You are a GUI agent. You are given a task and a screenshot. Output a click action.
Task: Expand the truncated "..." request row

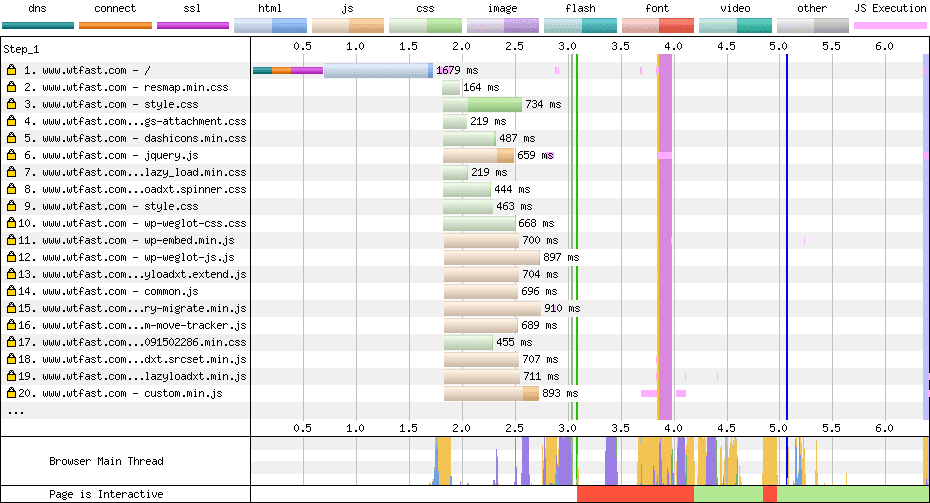click(x=15, y=411)
